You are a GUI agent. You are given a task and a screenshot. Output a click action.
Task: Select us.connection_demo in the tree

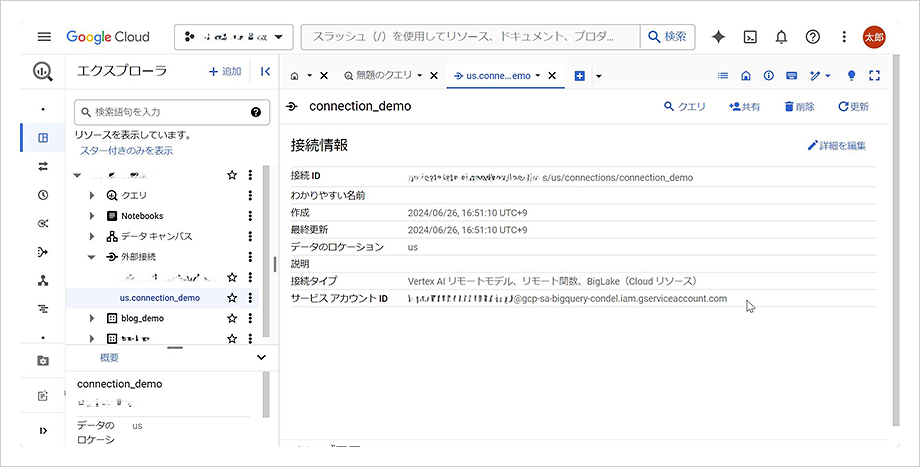pos(160,297)
